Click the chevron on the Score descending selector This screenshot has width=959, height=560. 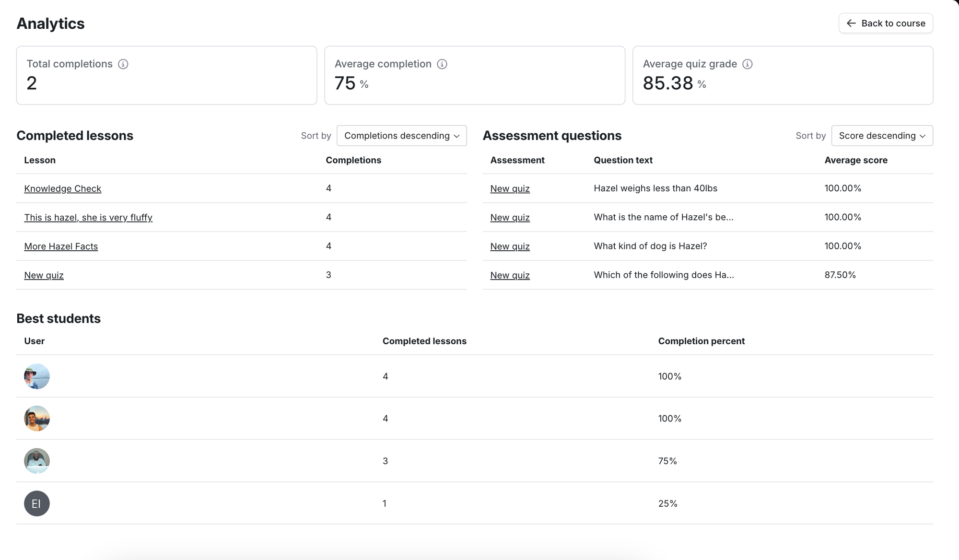click(923, 136)
